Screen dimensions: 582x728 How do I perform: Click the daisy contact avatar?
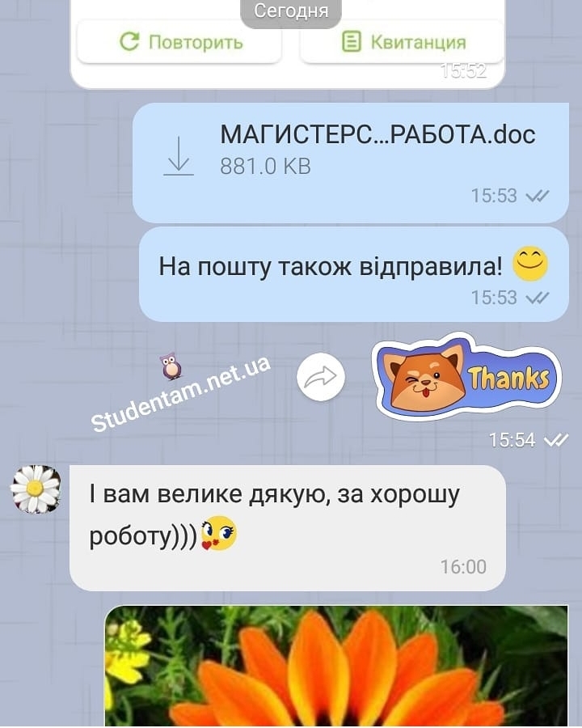pos(36,489)
